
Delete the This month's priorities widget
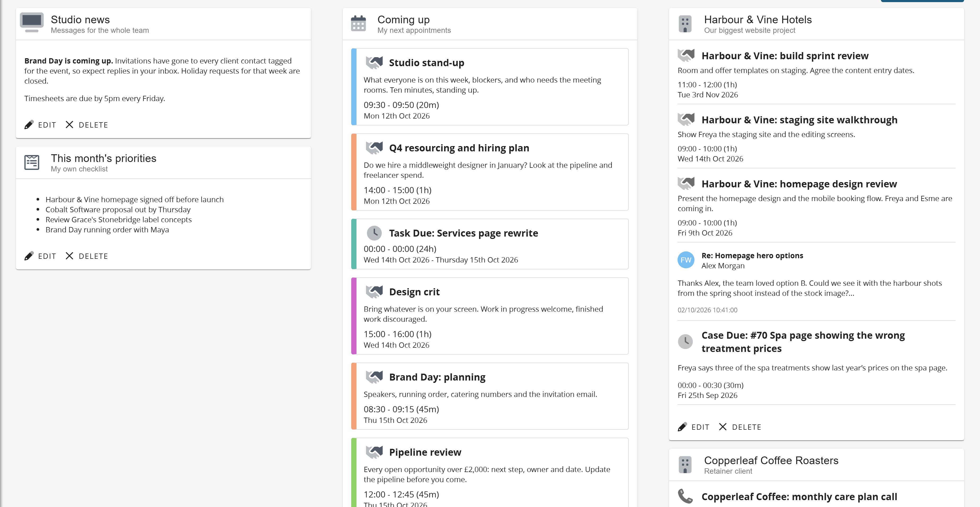[x=87, y=256]
